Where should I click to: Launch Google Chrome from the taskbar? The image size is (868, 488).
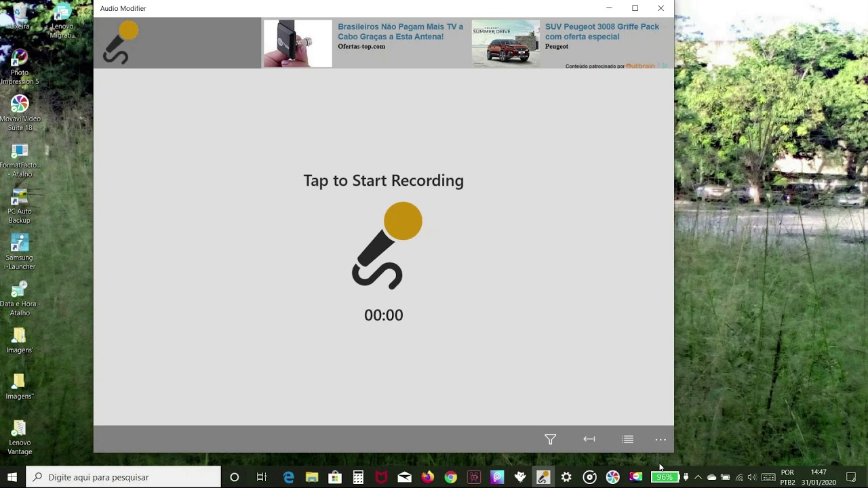click(450, 477)
